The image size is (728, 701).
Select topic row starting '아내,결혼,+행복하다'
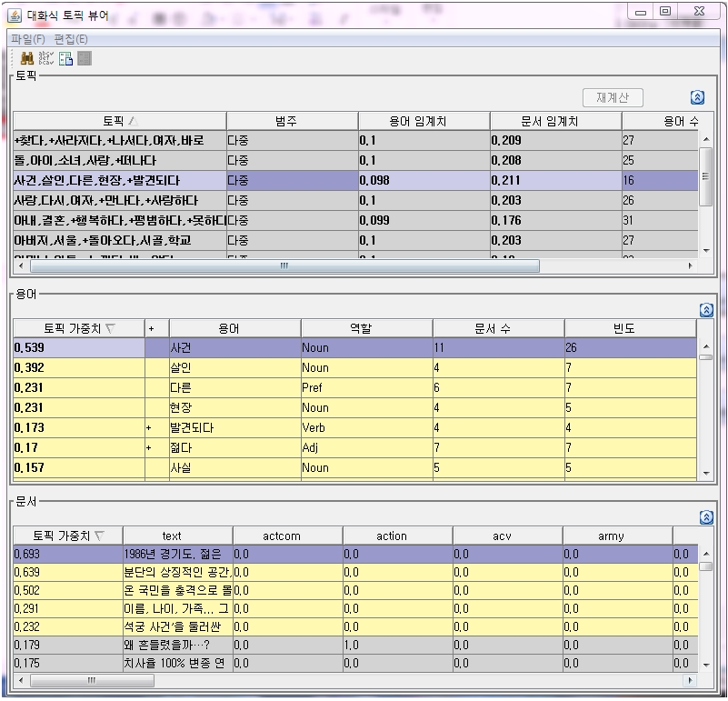(x=355, y=220)
